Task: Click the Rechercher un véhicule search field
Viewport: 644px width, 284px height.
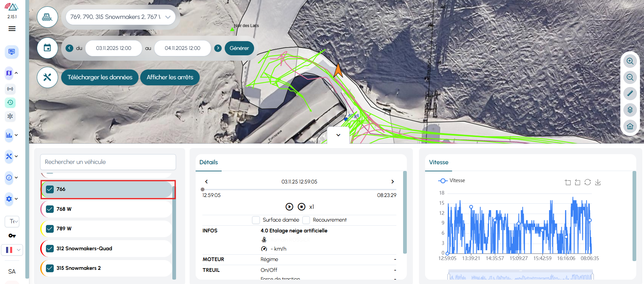Action: [x=108, y=162]
